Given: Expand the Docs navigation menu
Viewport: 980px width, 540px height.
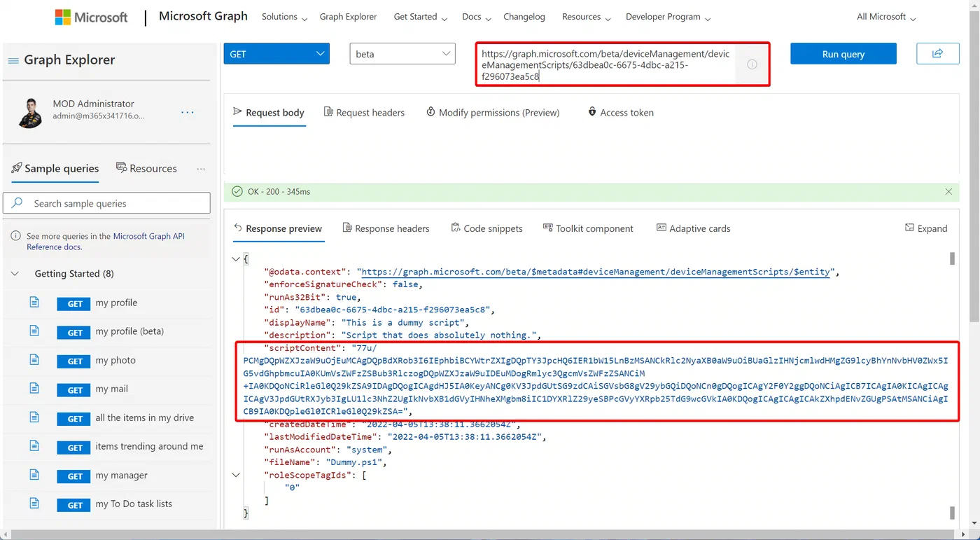Looking at the screenshot, I should 477,17.
